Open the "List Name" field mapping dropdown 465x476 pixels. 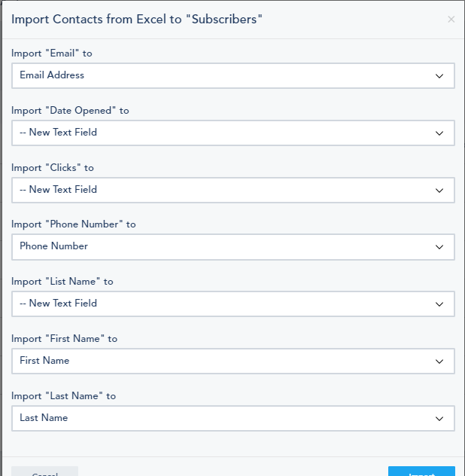232,304
